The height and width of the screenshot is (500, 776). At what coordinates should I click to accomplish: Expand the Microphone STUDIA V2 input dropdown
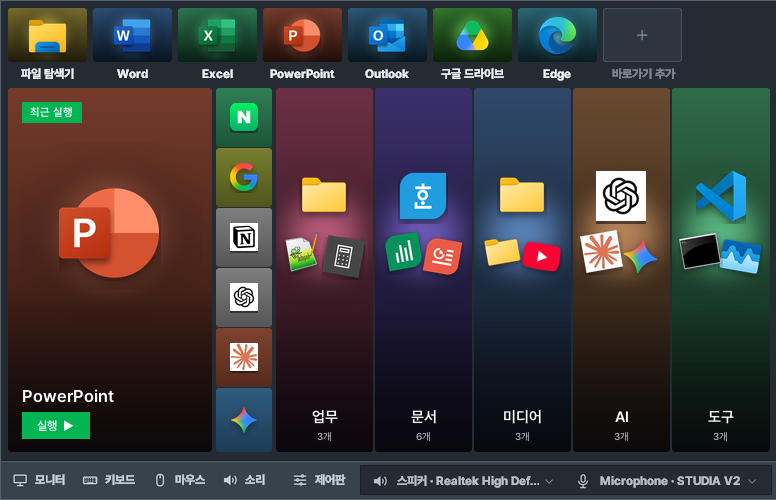(x=667, y=481)
